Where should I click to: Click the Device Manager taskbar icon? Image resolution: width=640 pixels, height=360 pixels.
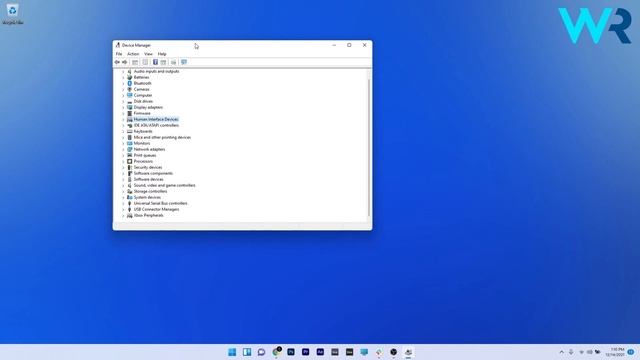[x=408, y=352]
